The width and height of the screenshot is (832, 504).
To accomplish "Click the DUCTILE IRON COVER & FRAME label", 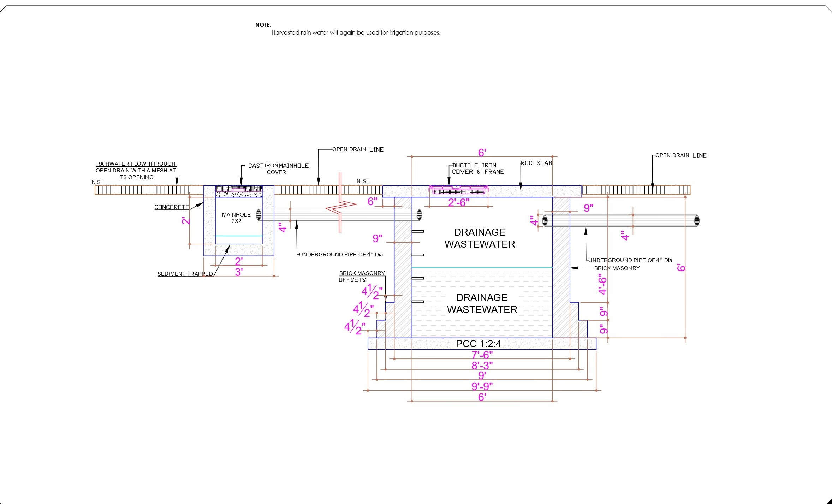I will point(478,168).
